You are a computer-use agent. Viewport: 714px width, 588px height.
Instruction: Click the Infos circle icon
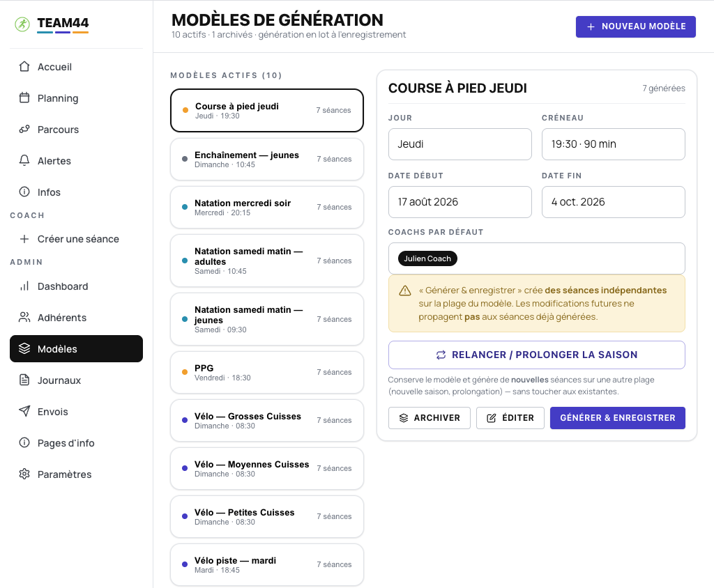point(24,192)
